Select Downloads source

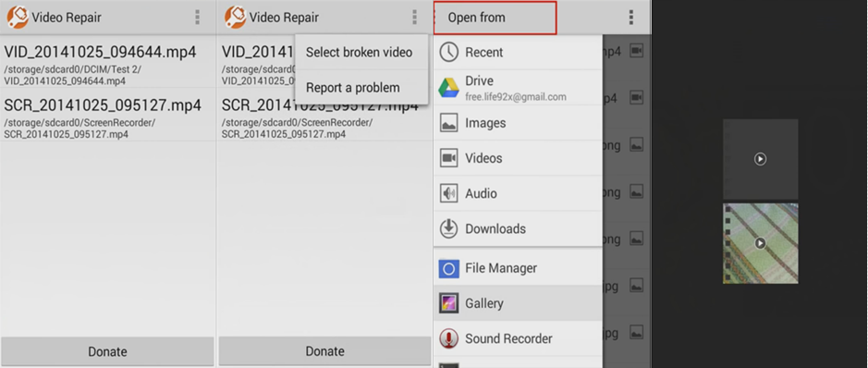[x=518, y=228]
